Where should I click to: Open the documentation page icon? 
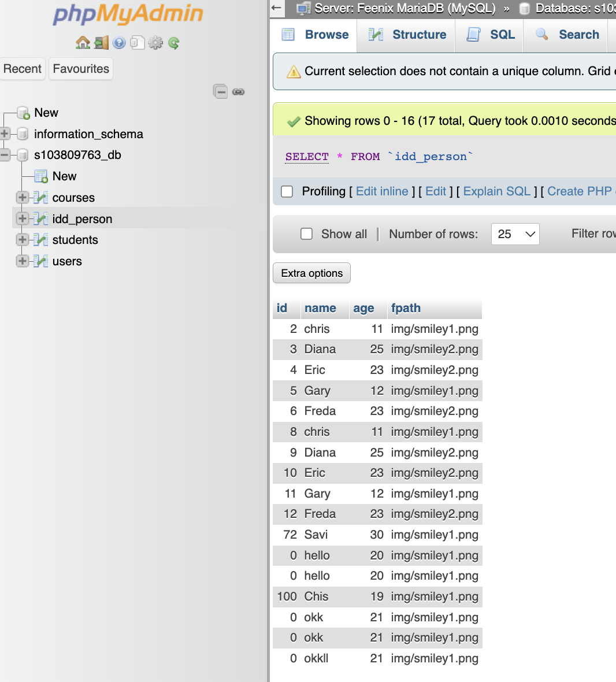(138, 43)
